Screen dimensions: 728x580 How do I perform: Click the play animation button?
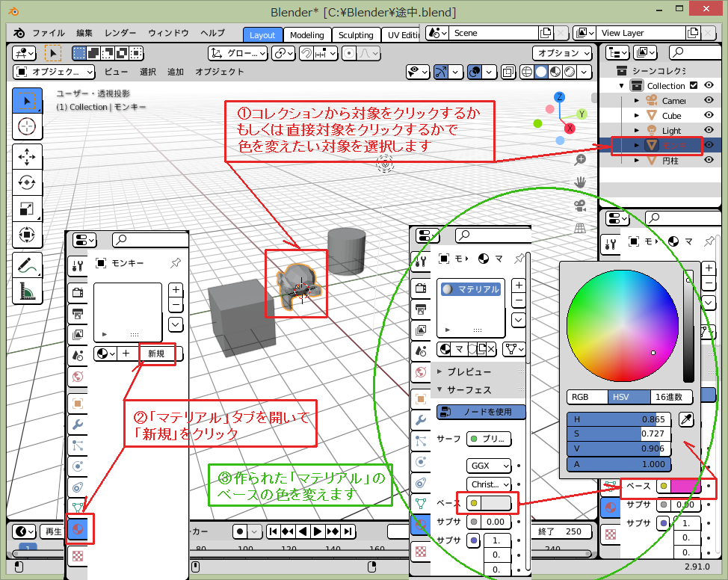(x=318, y=531)
